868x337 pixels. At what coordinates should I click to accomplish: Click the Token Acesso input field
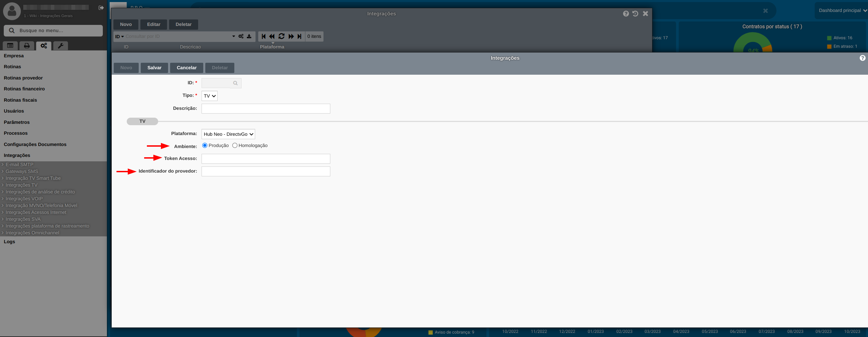coord(266,159)
